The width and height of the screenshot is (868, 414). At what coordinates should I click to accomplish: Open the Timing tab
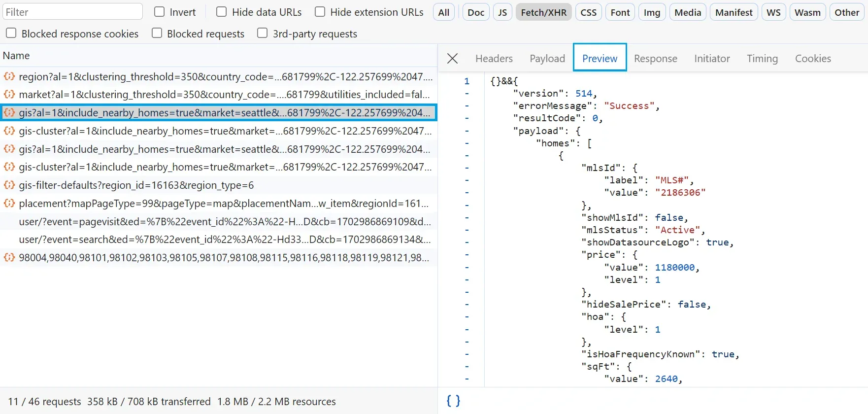tap(762, 59)
